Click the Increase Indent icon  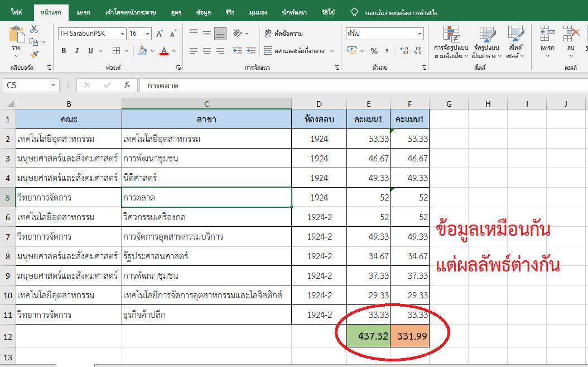point(251,51)
